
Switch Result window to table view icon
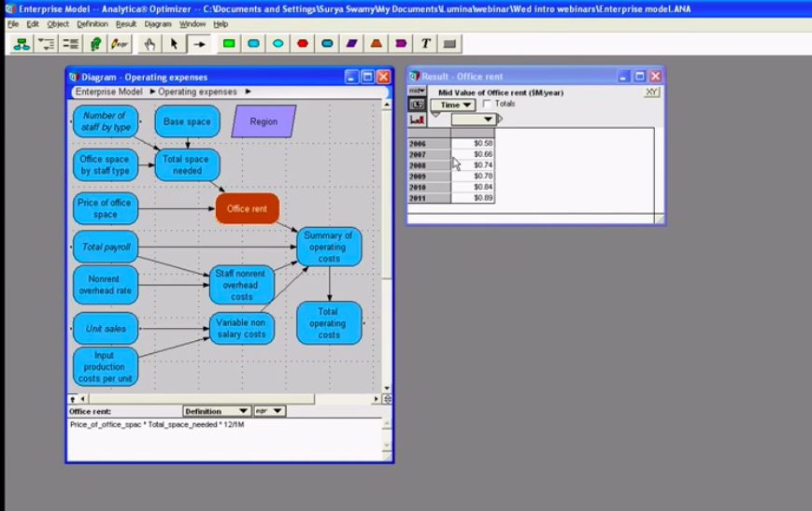point(417,105)
